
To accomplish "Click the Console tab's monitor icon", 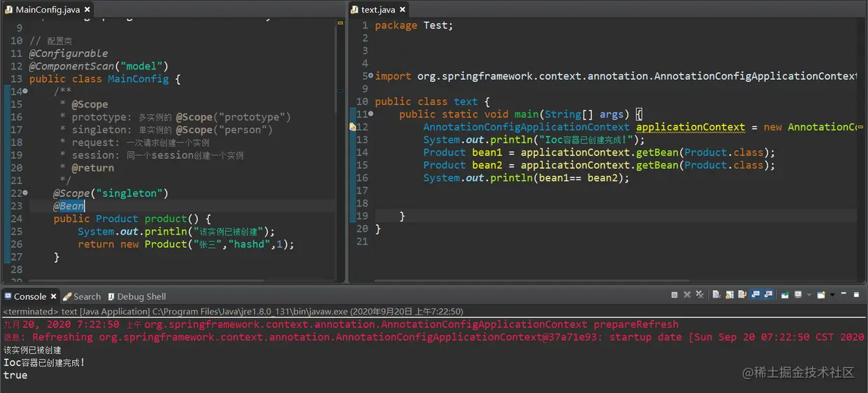I will click(8, 296).
